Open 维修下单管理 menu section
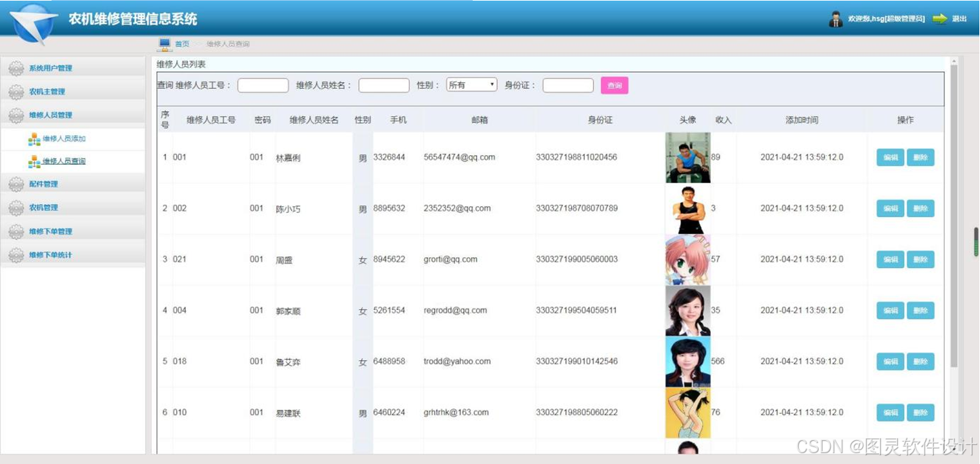This screenshot has width=980, height=464. tap(73, 231)
